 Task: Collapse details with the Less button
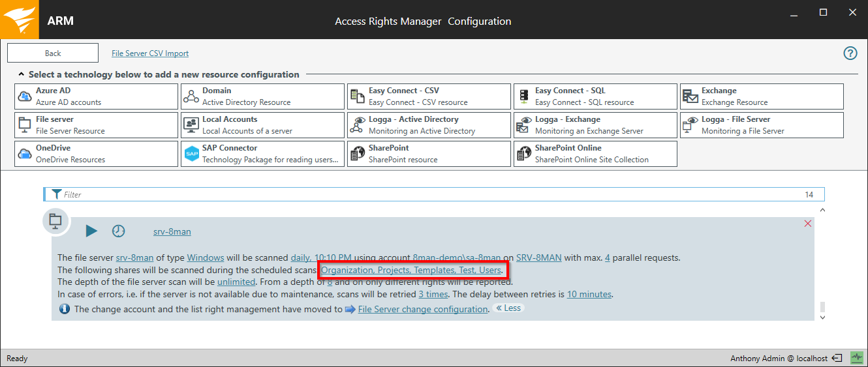tap(508, 308)
